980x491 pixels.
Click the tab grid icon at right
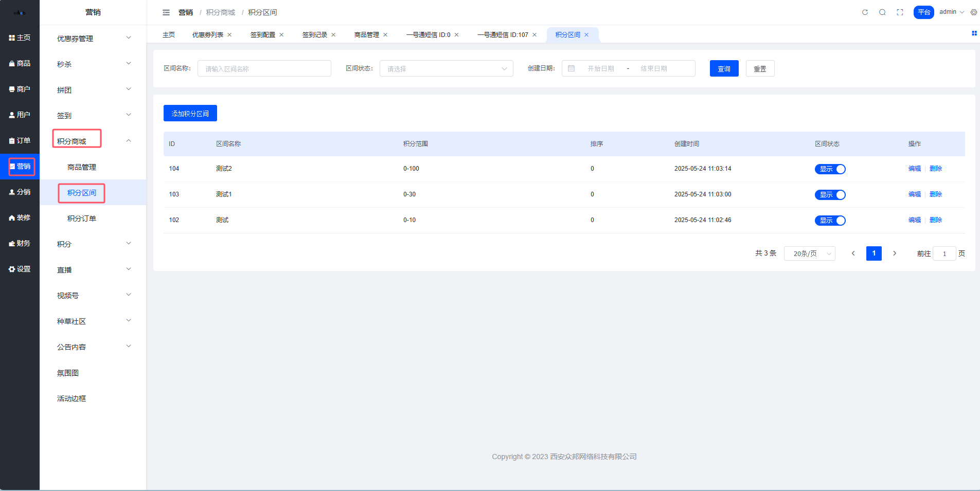(x=974, y=33)
